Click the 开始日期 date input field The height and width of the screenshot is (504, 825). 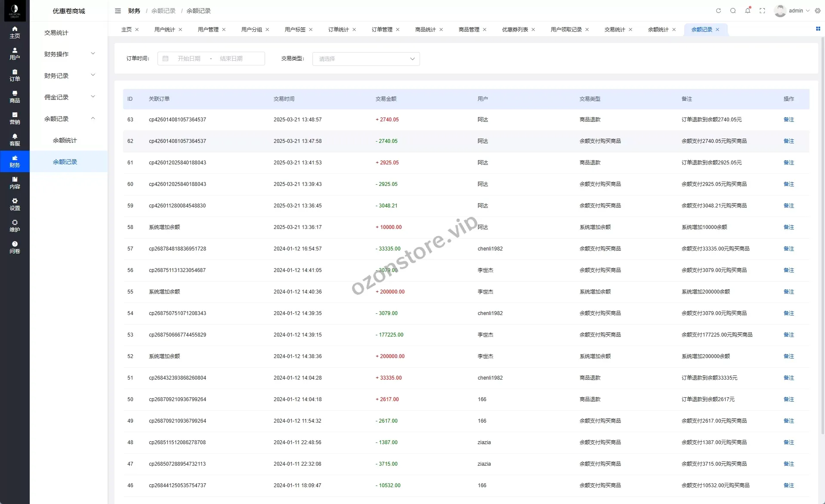[x=189, y=59]
